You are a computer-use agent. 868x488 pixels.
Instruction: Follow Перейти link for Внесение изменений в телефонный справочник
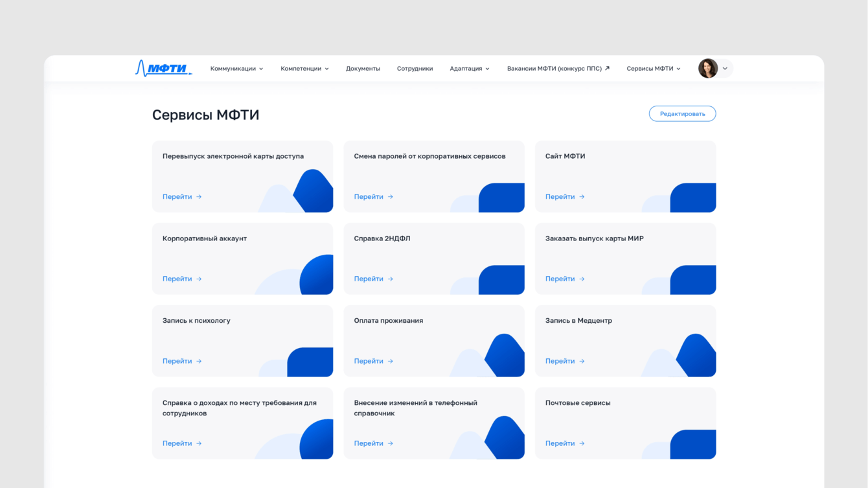[x=374, y=443]
